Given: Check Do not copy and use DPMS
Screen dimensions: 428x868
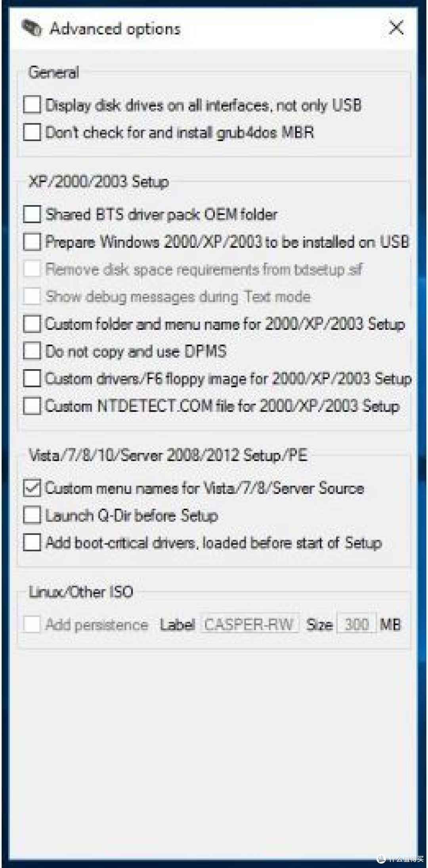Looking at the screenshot, I should pyautogui.click(x=32, y=351).
